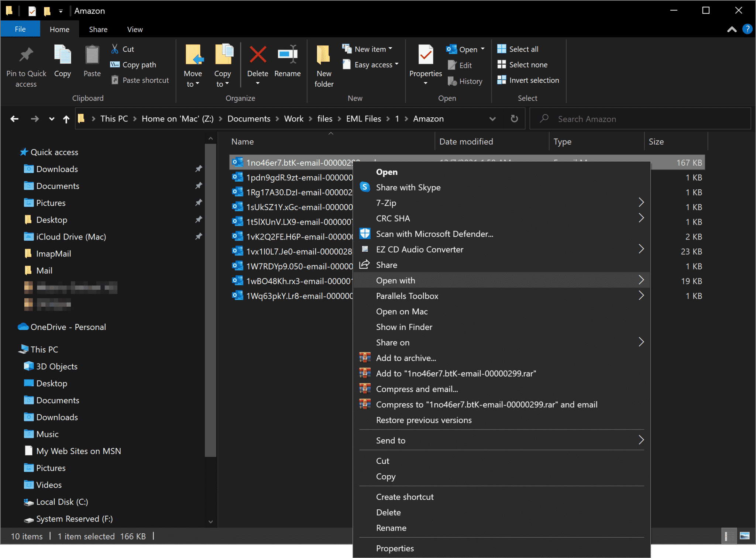Select Show in Finder
This screenshot has height=558, width=756.
pyautogui.click(x=502, y=327)
